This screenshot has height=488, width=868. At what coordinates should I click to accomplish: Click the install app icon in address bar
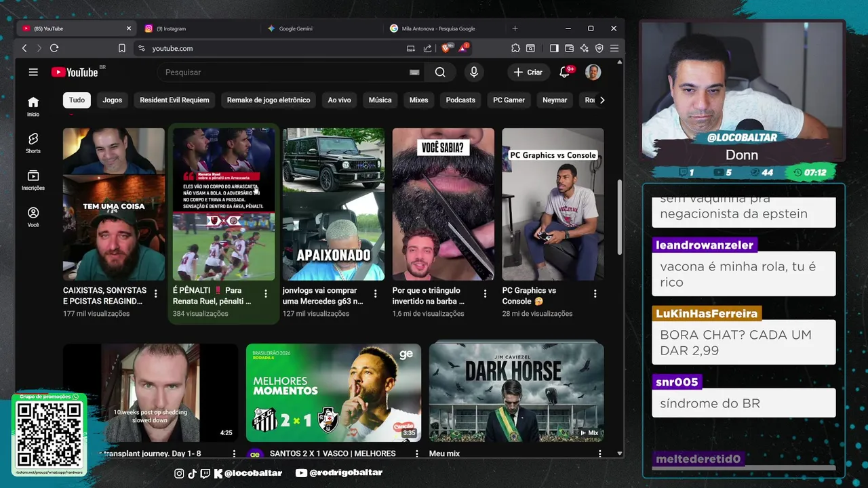tap(410, 48)
